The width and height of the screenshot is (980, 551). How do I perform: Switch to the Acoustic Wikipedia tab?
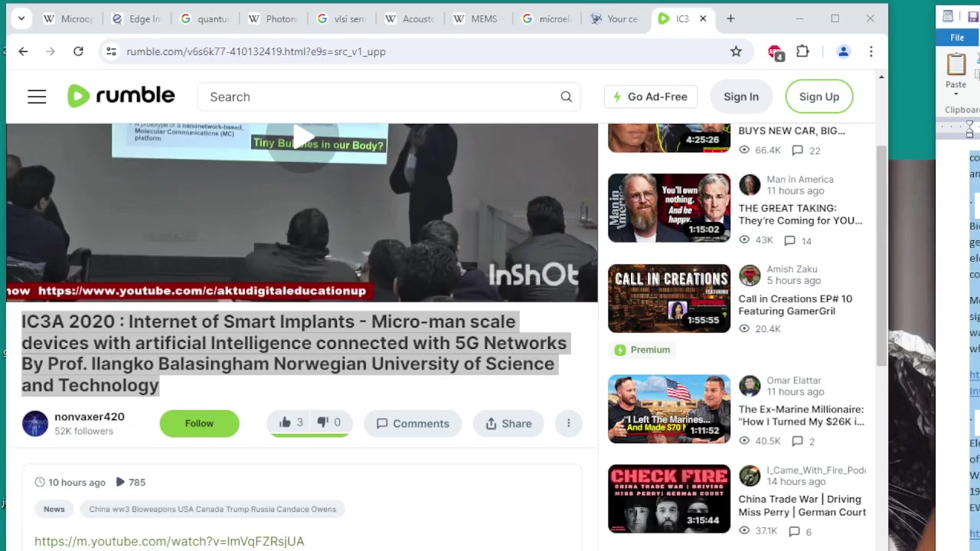(x=410, y=18)
